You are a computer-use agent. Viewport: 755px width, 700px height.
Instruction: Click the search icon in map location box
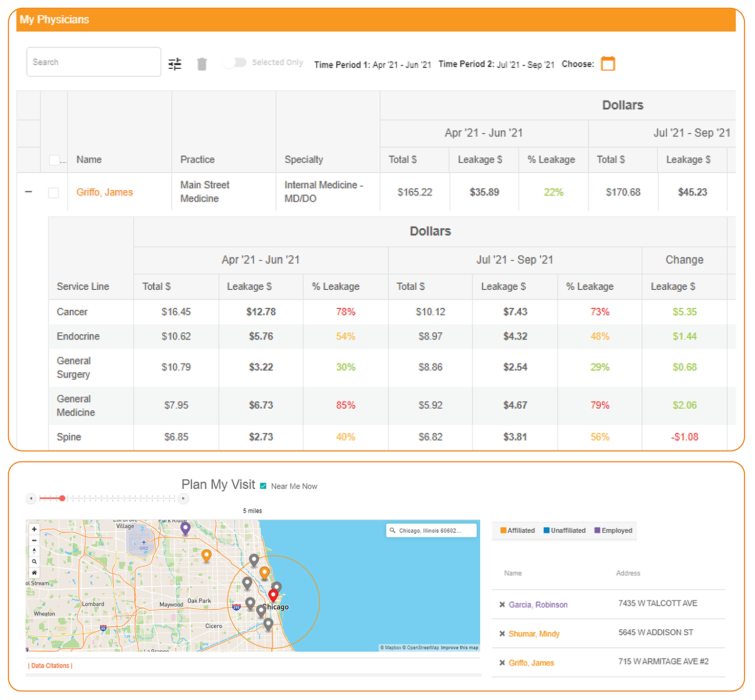pyautogui.click(x=393, y=530)
